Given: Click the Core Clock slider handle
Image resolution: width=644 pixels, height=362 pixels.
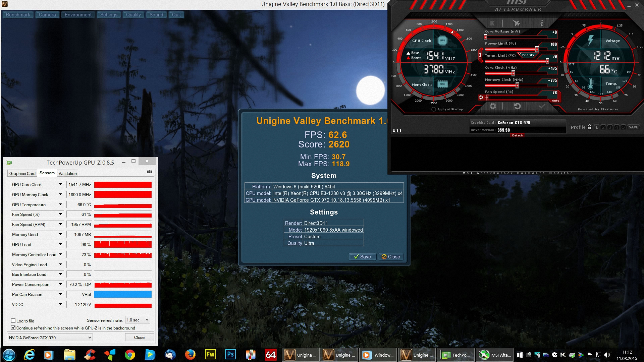Looking at the screenshot, I should (x=513, y=73).
